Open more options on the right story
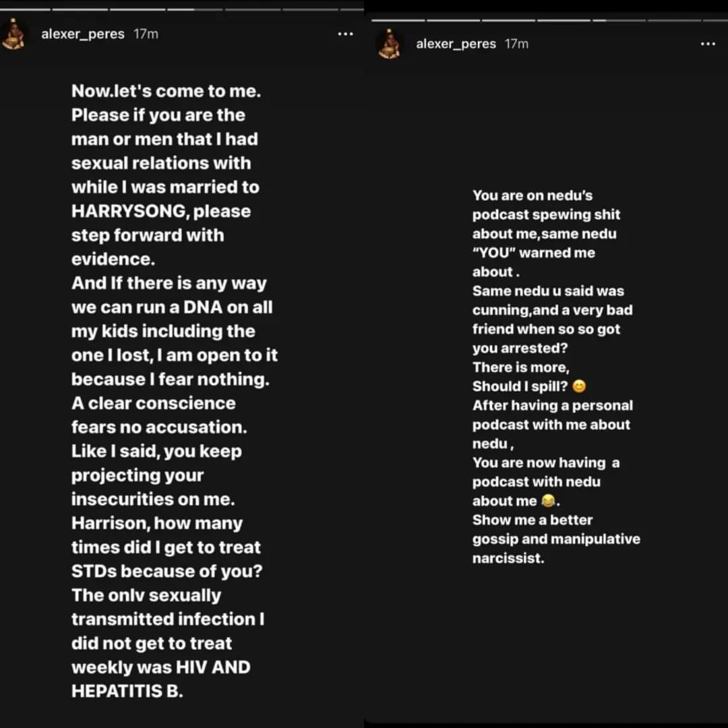Image resolution: width=728 pixels, height=728 pixels. point(708,44)
